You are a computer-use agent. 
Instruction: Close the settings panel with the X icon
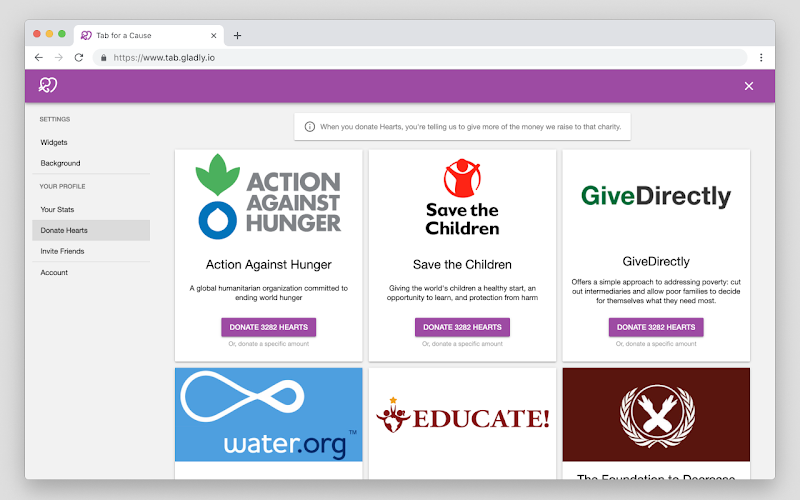[748, 86]
